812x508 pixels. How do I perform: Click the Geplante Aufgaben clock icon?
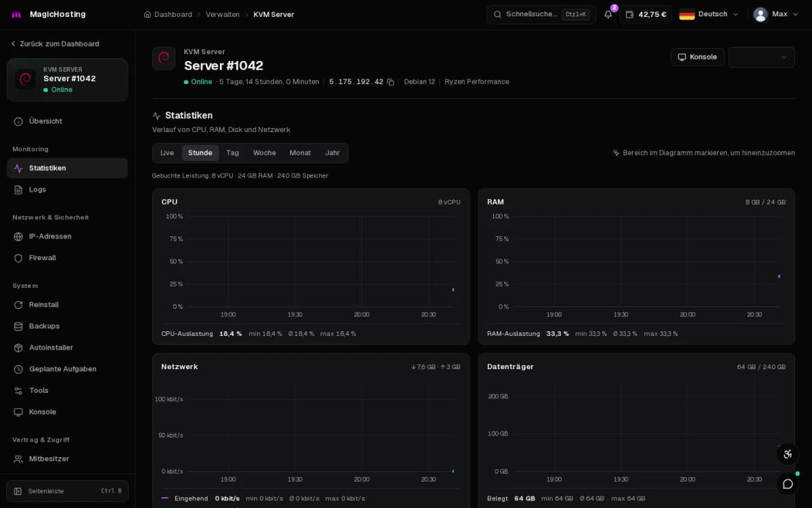(18, 369)
